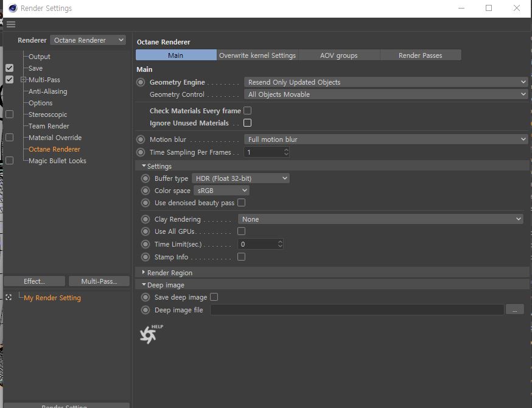This screenshot has height=408, width=532.
Task: Enable the Stereoscopic checkbox
Action: tap(10, 114)
